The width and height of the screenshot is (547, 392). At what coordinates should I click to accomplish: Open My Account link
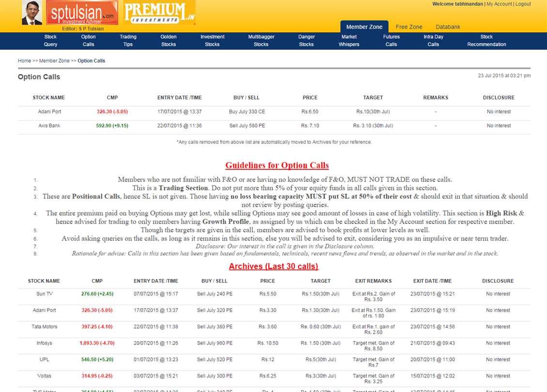(499, 4)
